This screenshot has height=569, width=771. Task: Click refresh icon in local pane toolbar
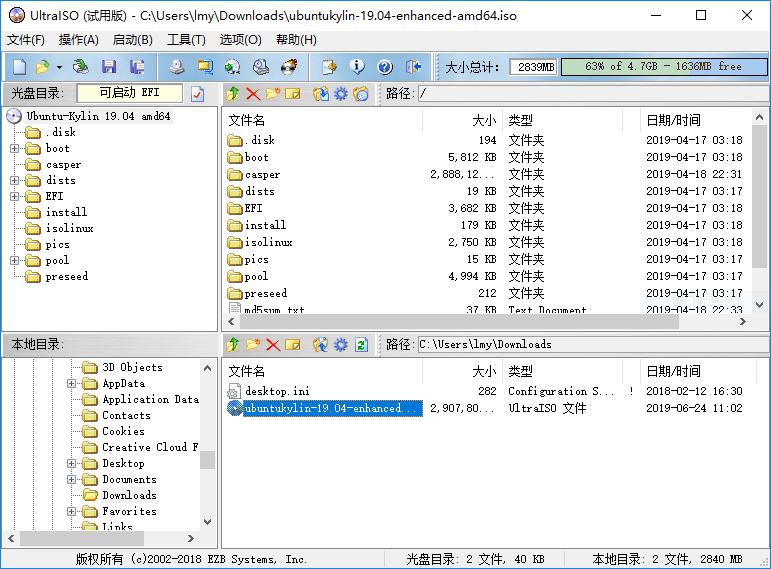361,345
